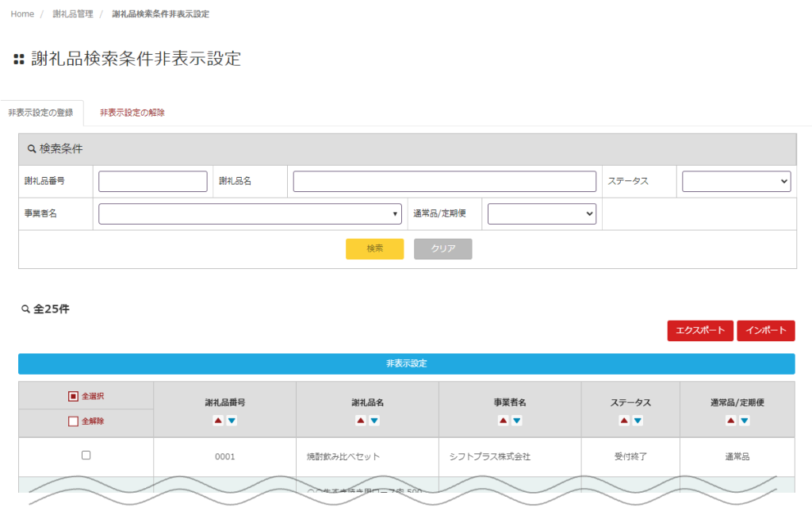Sort ステータス column descending with blue arrow
Screen dimensions: 812x515
coord(638,421)
